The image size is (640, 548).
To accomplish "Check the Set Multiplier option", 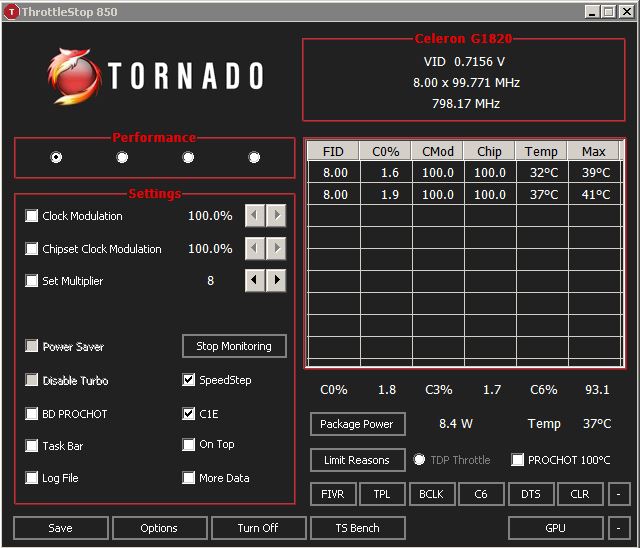I will point(31,281).
